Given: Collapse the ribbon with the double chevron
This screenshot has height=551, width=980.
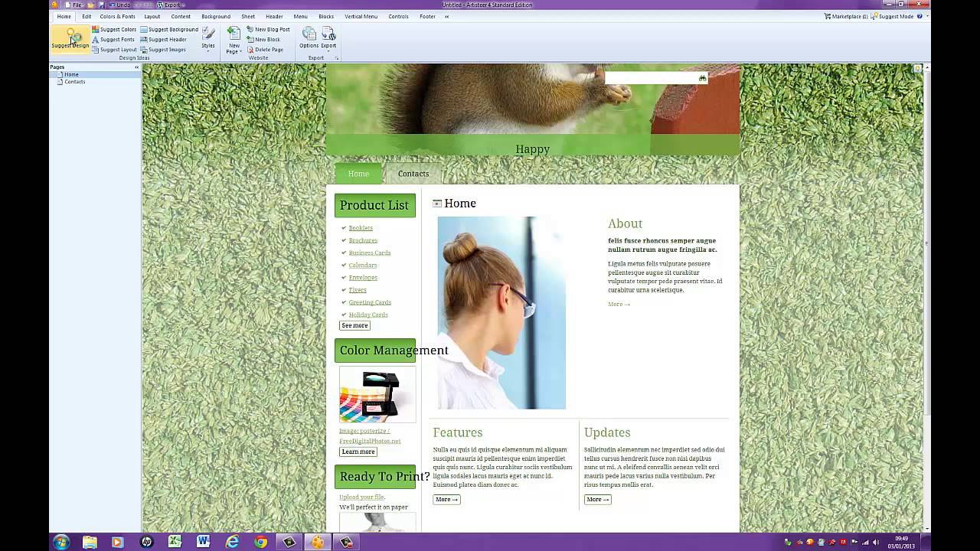Looking at the screenshot, I should [x=447, y=16].
